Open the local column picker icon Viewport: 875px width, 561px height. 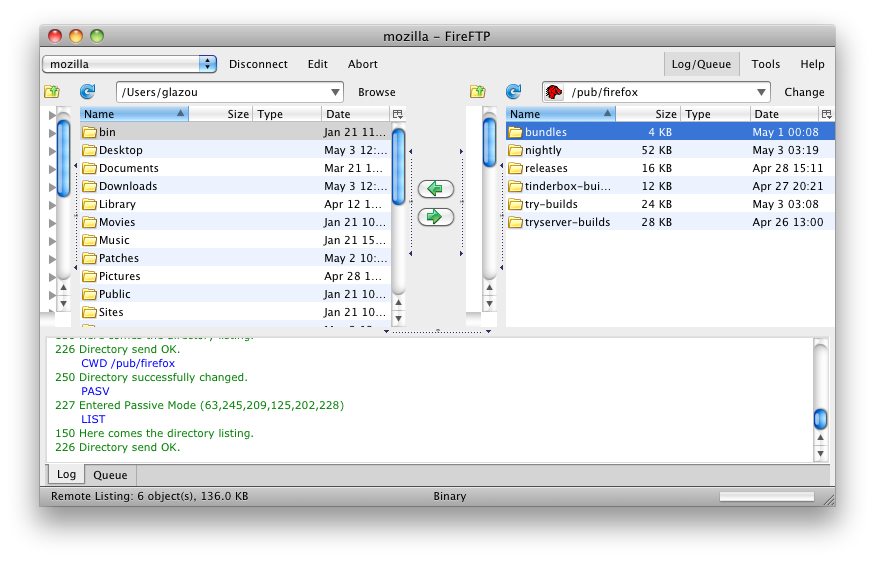(x=398, y=114)
